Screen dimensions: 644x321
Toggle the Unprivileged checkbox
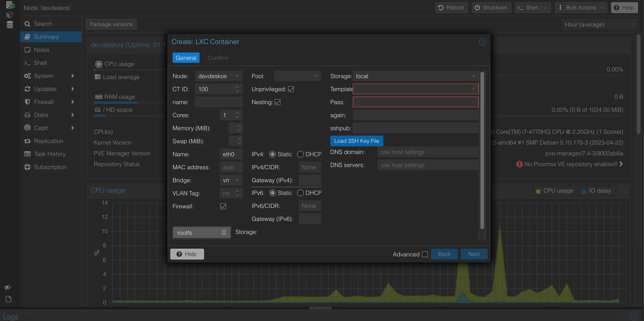(291, 89)
